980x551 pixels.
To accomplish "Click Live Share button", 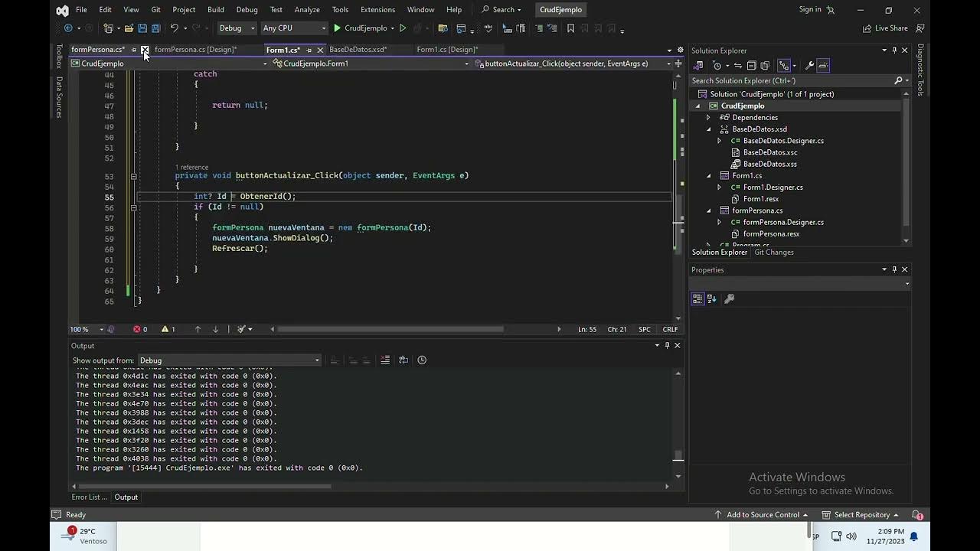I will (885, 28).
